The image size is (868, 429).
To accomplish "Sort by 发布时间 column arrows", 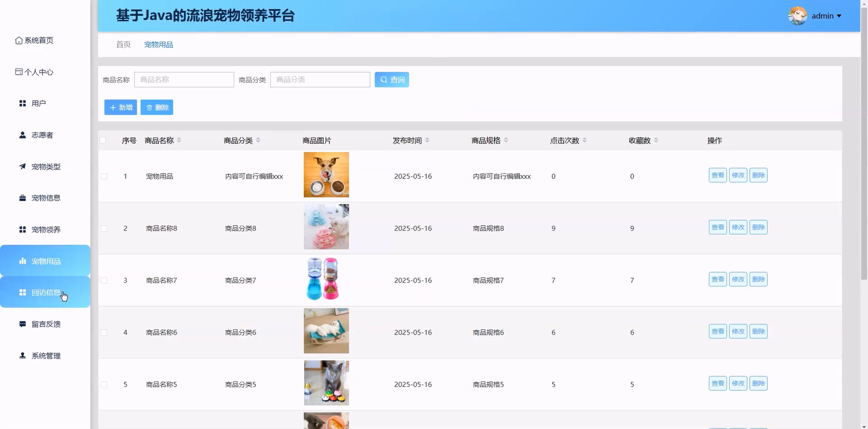I will 427,140.
